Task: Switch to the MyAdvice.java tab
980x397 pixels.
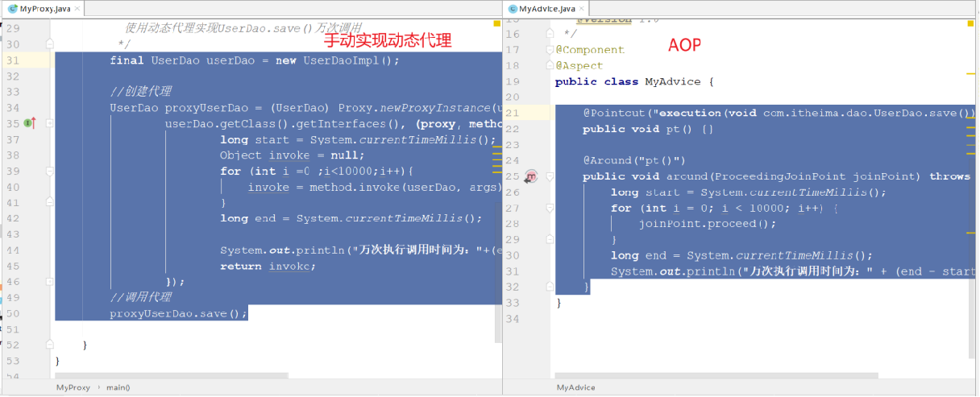Action: point(546,9)
